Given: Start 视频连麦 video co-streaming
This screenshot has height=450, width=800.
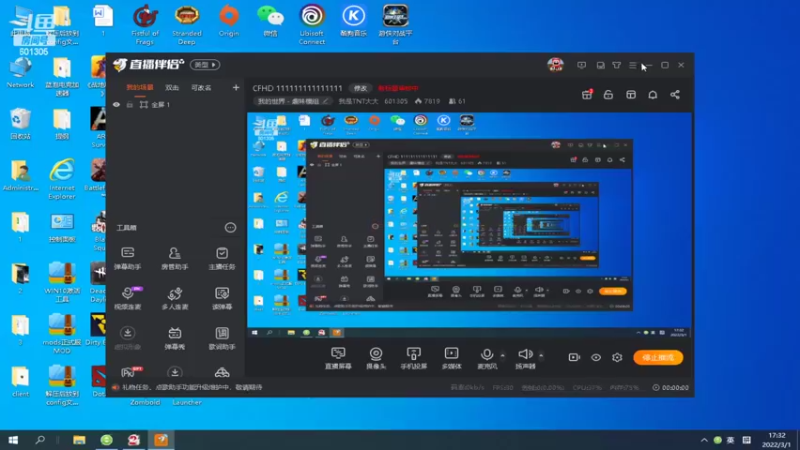Looking at the screenshot, I should coord(128,298).
